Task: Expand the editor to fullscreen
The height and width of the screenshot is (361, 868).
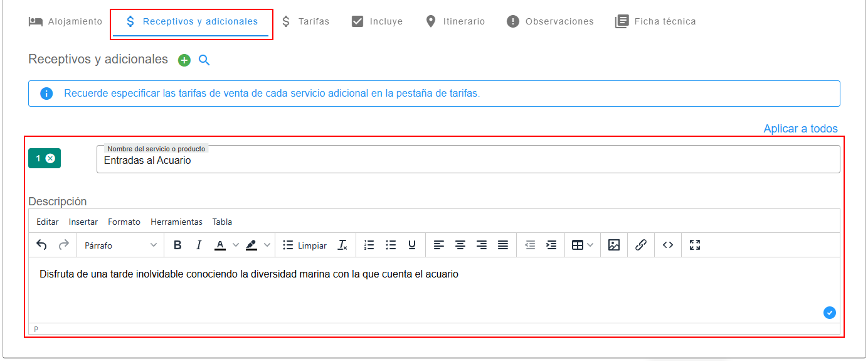Action: point(695,245)
